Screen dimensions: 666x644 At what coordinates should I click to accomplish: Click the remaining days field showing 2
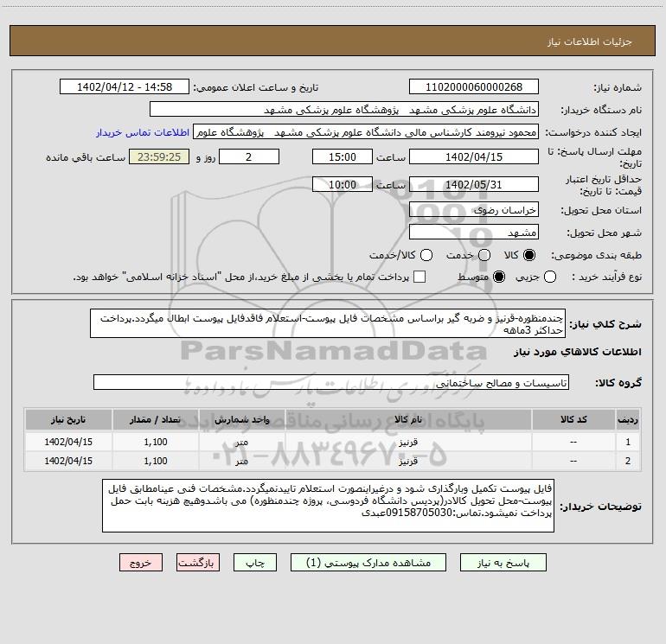point(249,156)
